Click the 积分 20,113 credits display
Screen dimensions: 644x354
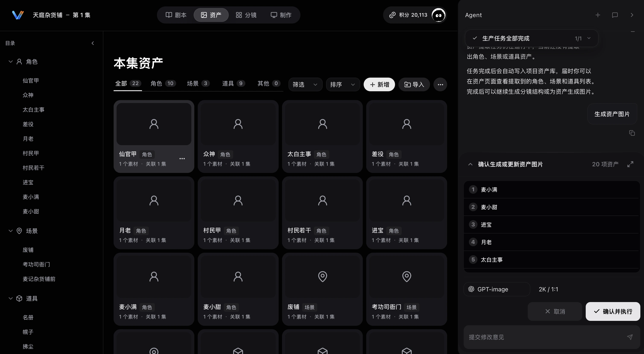pos(413,15)
